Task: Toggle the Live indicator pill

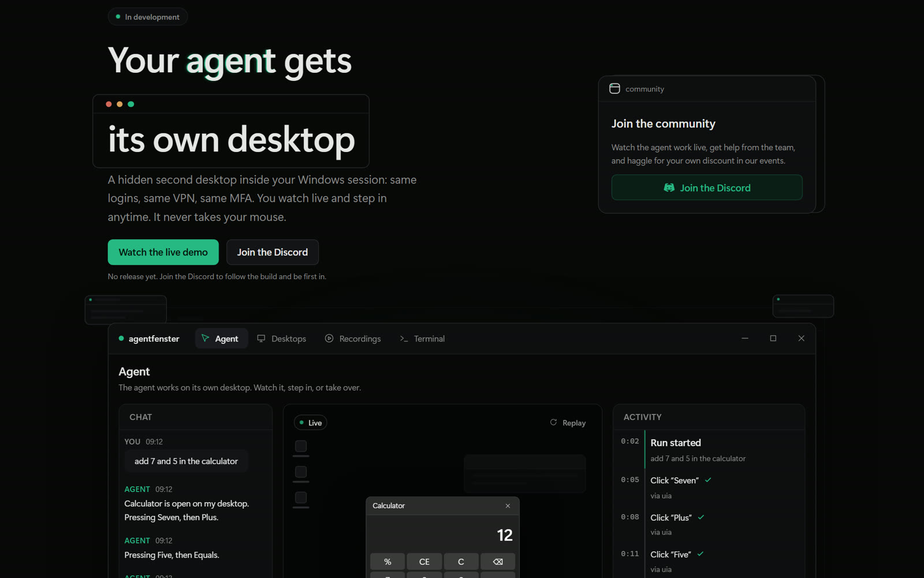Action: click(x=311, y=423)
